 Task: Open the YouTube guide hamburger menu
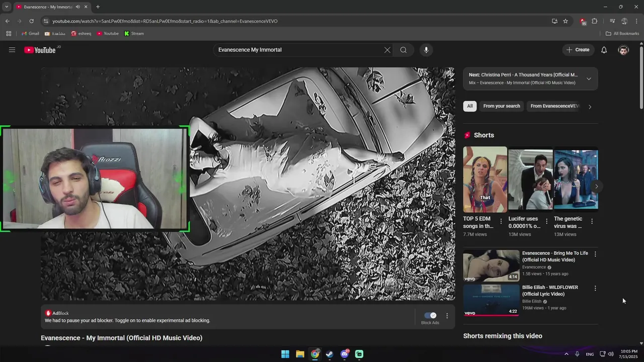(x=12, y=50)
